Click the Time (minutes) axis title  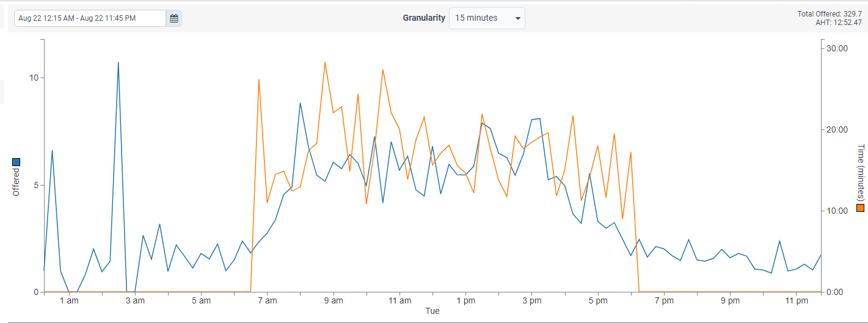click(x=861, y=172)
